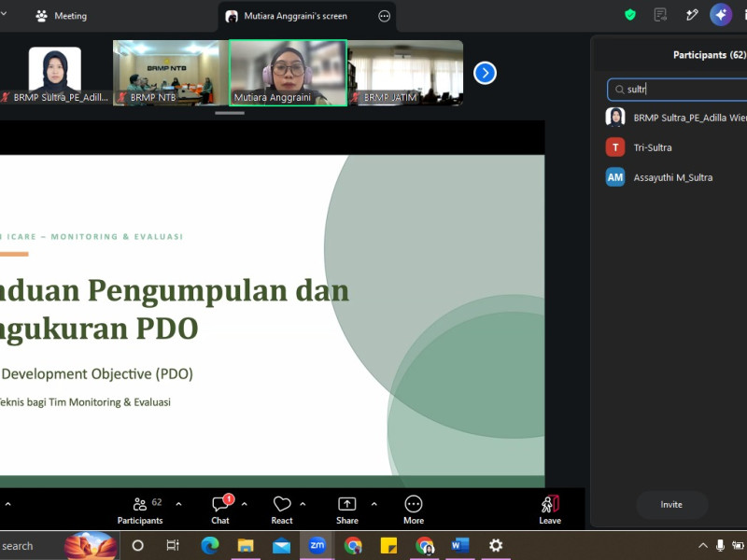Open the More options icon
The width and height of the screenshot is (747, 560).
coord(414,504)
